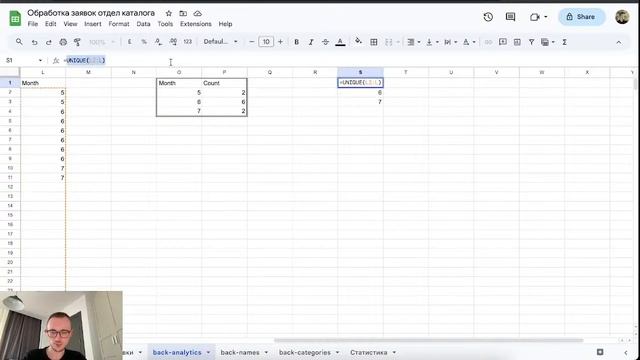This screenshot has height=360, width=640.
Task: Open the vertical align dropdown
Action: coord(432,42)
